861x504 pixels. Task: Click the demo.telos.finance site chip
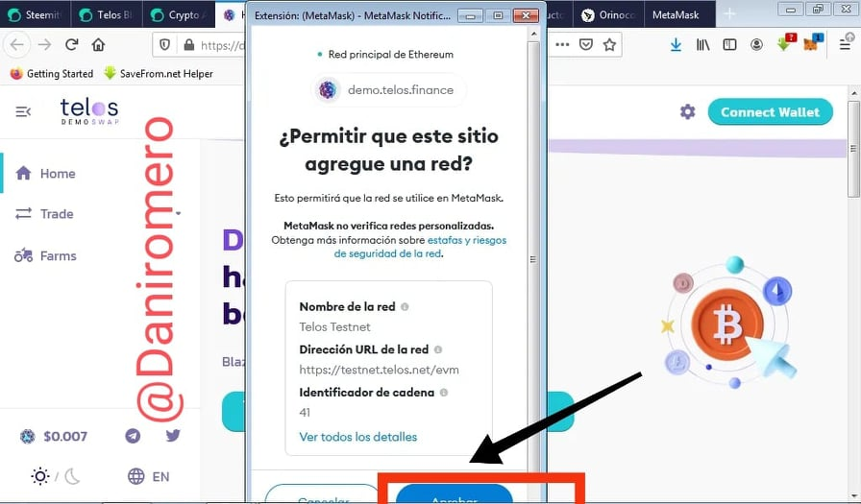389,90
